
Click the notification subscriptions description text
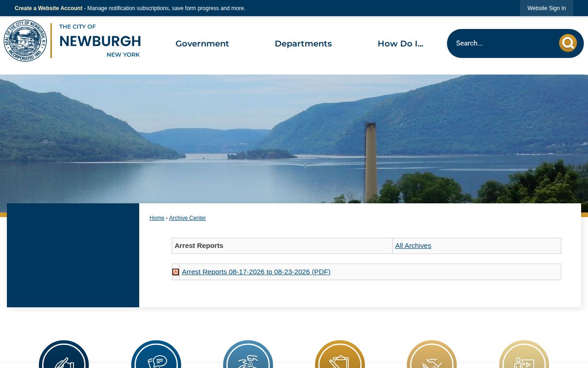tap(166, 8)
